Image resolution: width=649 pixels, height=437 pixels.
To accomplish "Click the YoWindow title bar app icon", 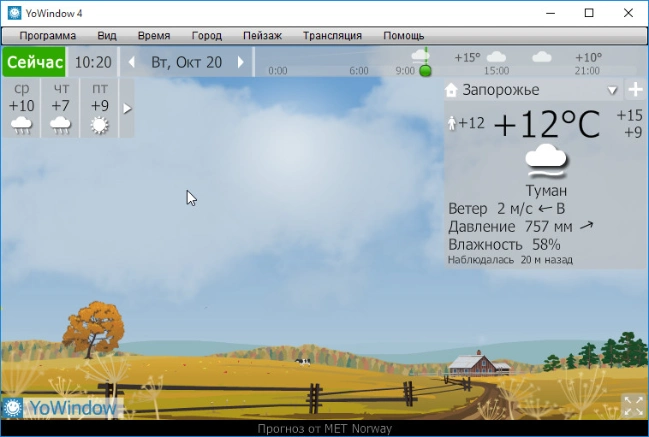I will 14,13.
